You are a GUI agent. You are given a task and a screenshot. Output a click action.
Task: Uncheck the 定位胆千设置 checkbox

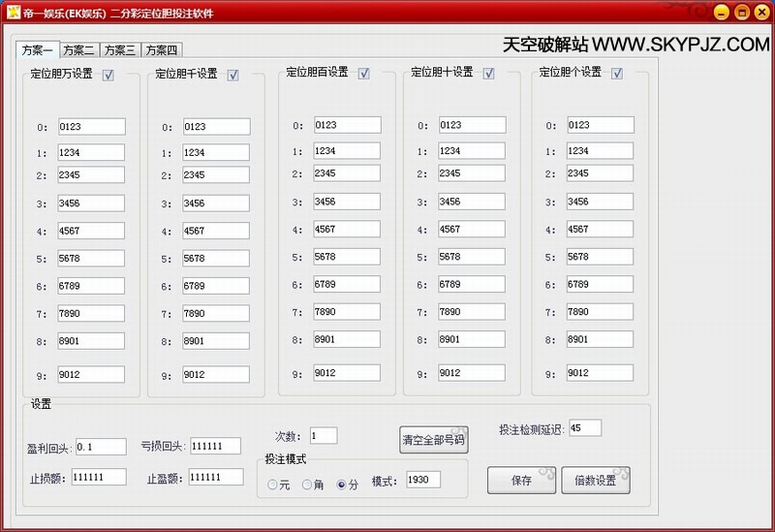pyautogui.click(x=232, y=76)
